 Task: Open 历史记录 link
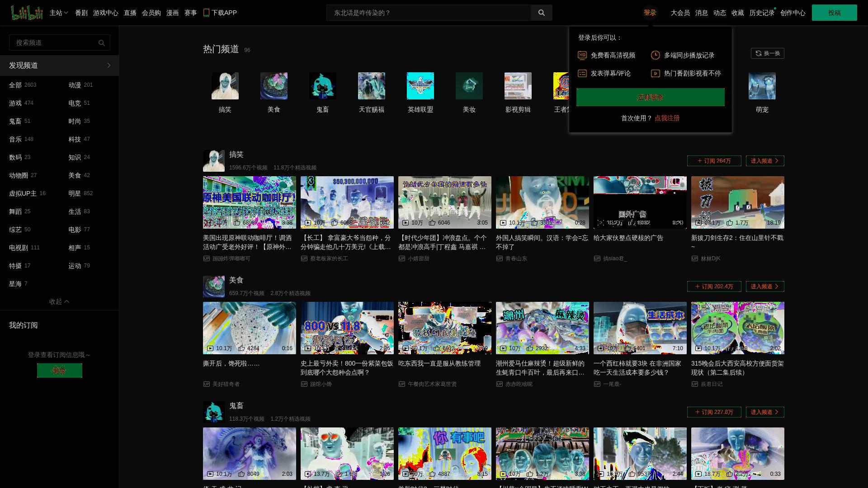click(x=762, y=13)
